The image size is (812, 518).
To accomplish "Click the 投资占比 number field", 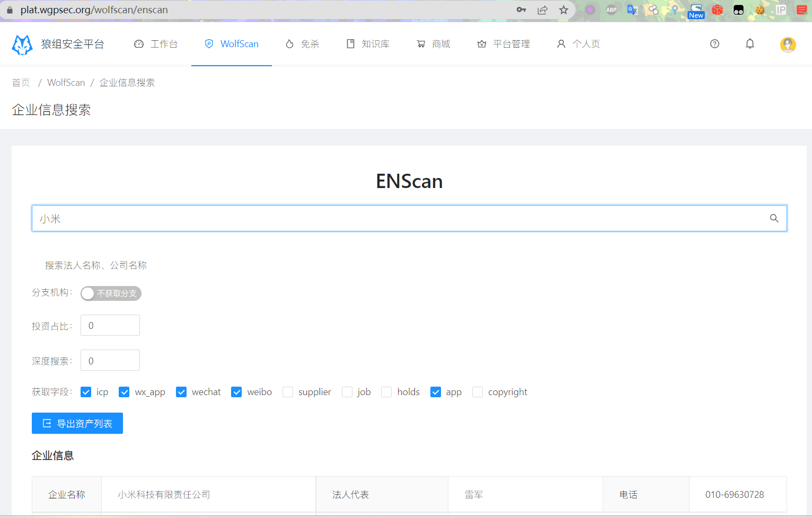I will click(x=110, y=325).
